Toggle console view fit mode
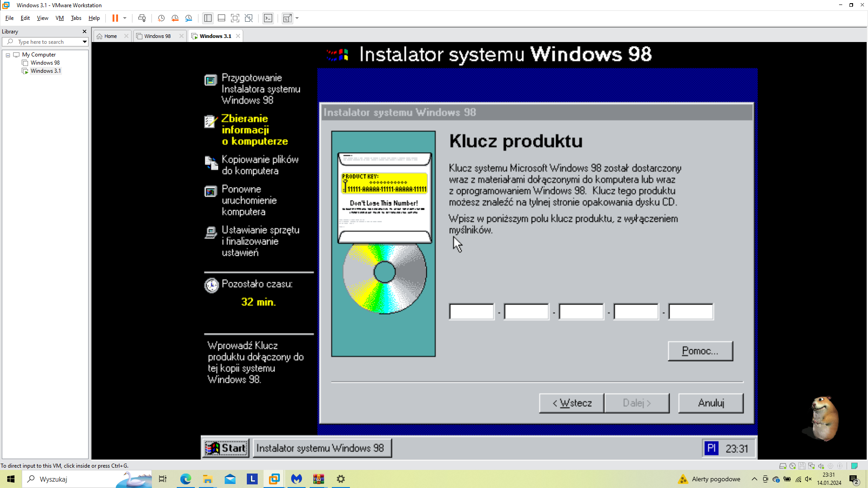 [287, 18]
